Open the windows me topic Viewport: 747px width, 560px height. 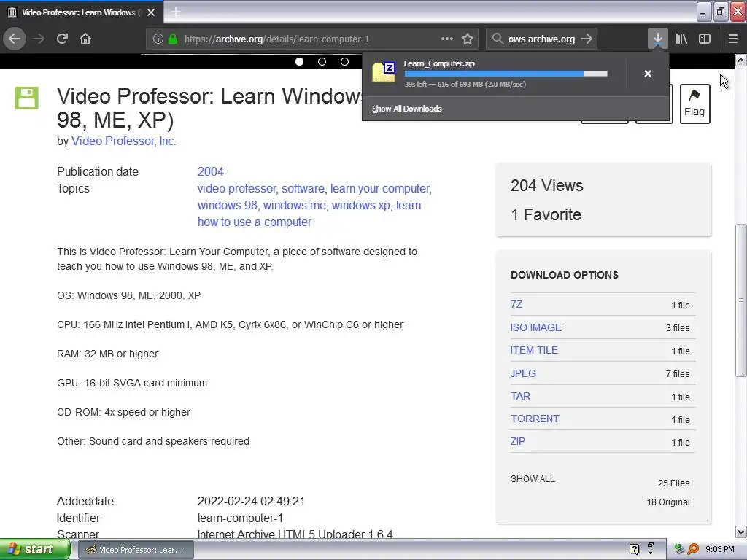295,205
